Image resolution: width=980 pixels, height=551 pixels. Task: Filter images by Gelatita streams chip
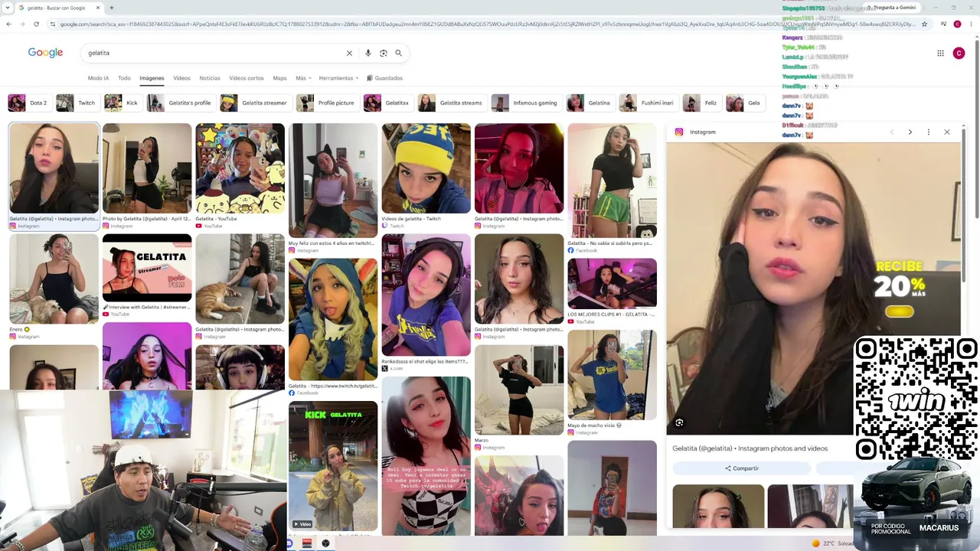coord(451,103)
